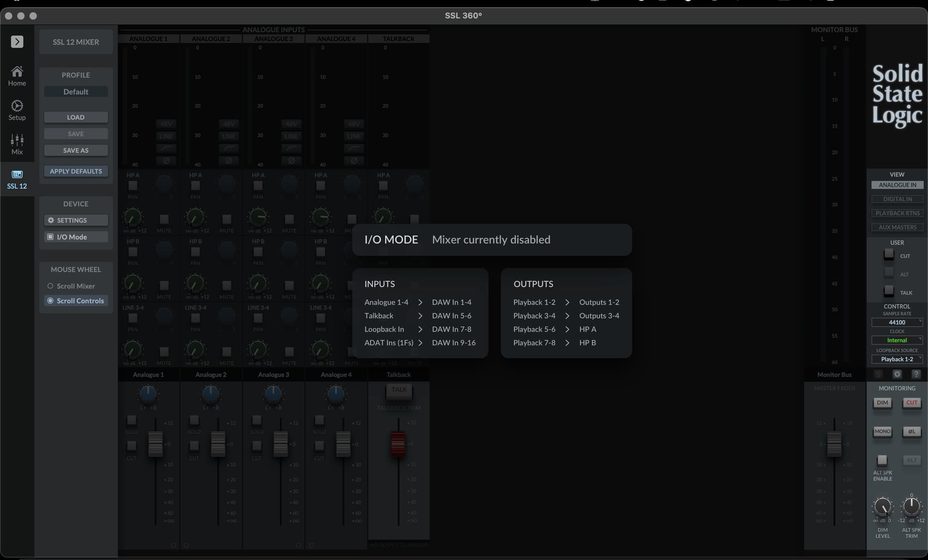Click the DIM LEVEL knob
Viewport: 928px width, 560px height.
click(x=883, y=506)
